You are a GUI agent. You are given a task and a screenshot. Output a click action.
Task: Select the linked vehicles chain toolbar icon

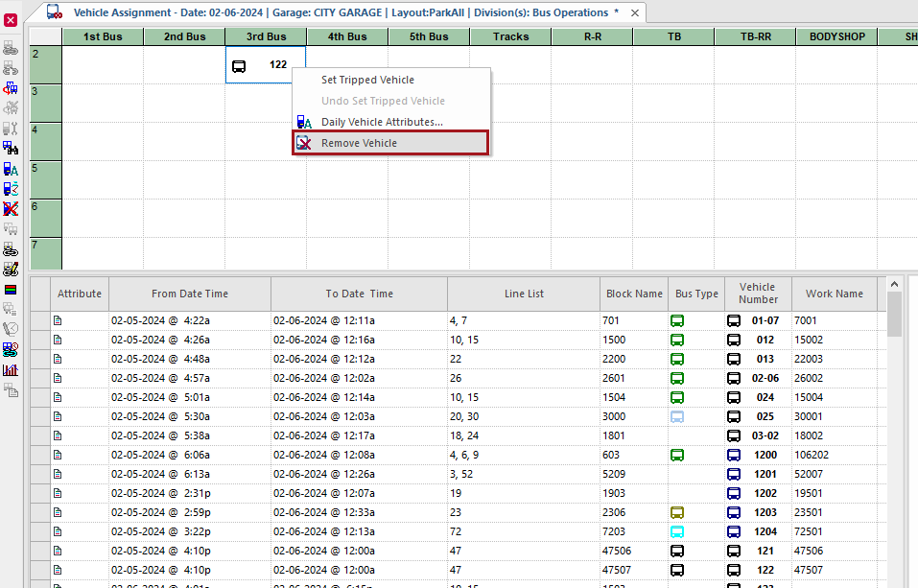[12, 249]
